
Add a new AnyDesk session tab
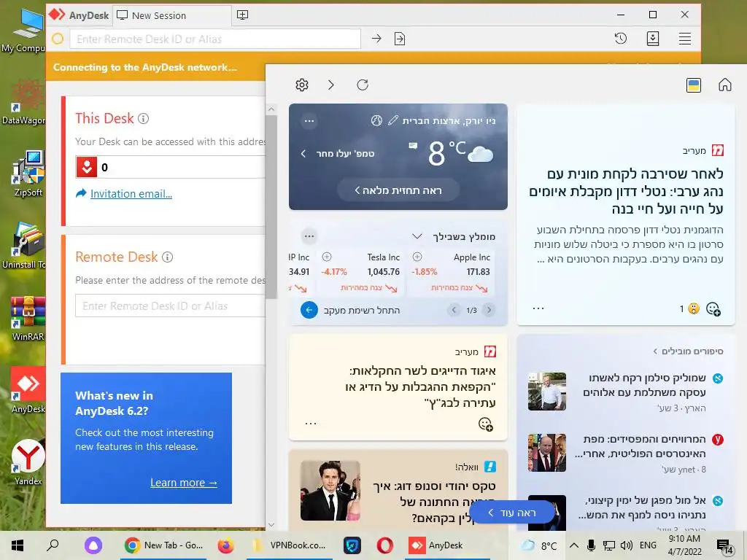[242, 15]
